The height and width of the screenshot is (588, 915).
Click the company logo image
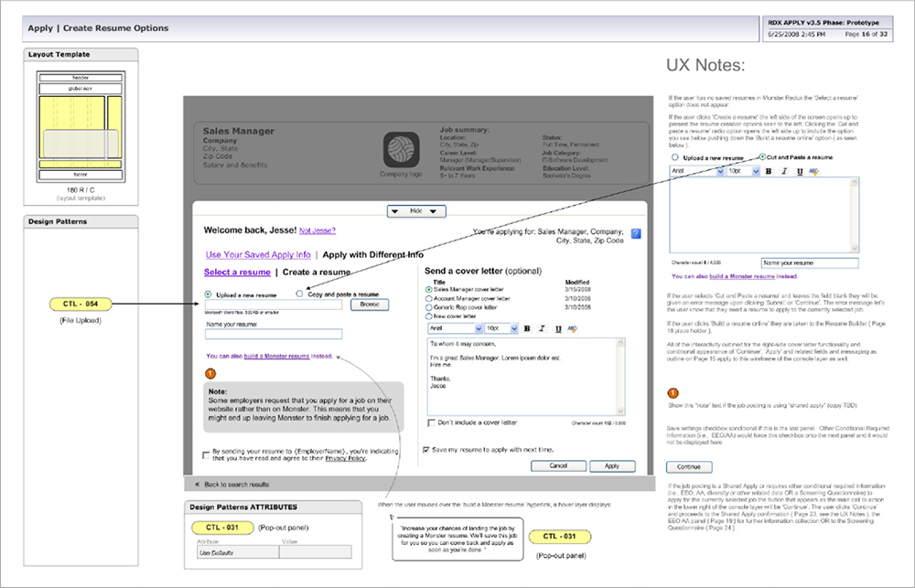pos(401,150)
